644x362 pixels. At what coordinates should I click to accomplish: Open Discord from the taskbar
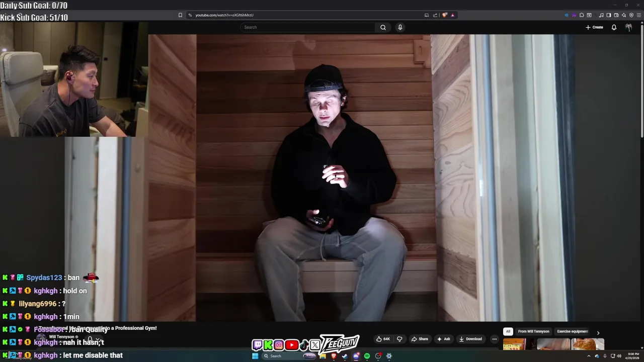click(x=356, y=356)
